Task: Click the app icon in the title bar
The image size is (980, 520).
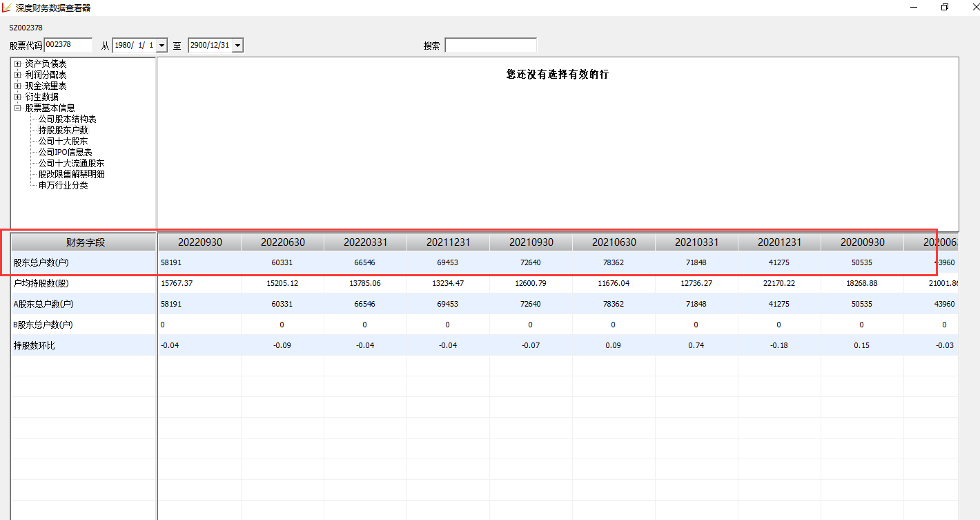Action: pos(7,8)
